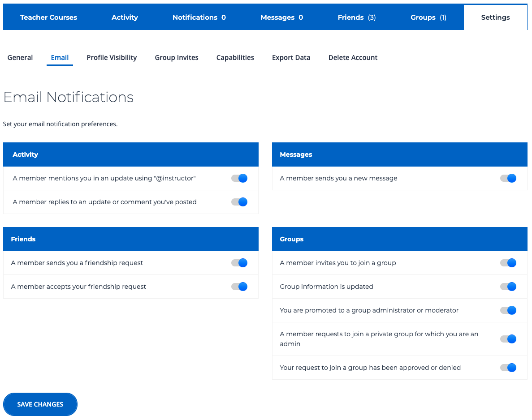532x420 pixels.
Task: Switch to Profile Visibility settings
Action: (x=112, y=58)
